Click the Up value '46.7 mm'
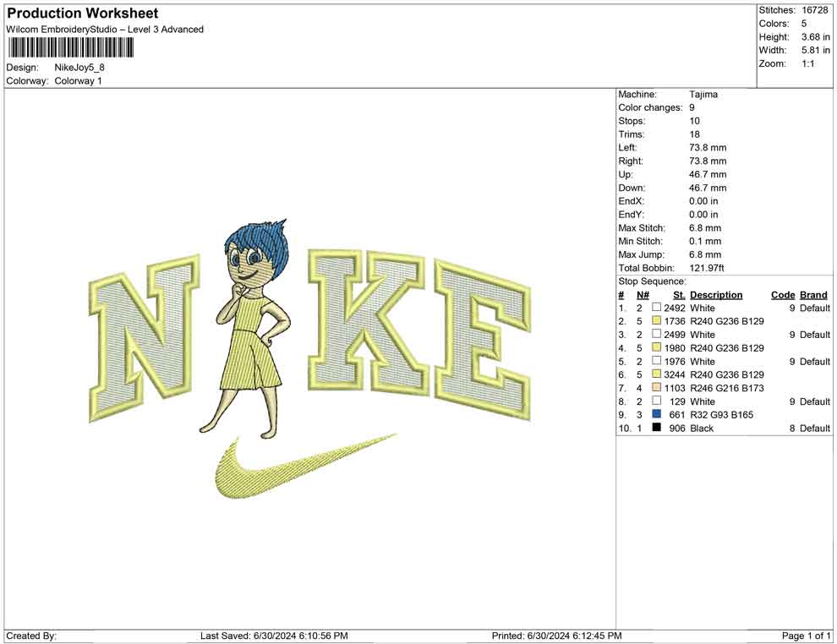 click(708, 174)
